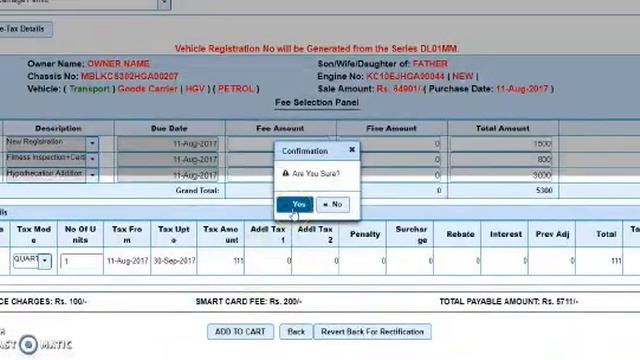The image size is (640, 360).
Task: Open the Hypothecation Addition description dropdown
Action: pos(92,175)
